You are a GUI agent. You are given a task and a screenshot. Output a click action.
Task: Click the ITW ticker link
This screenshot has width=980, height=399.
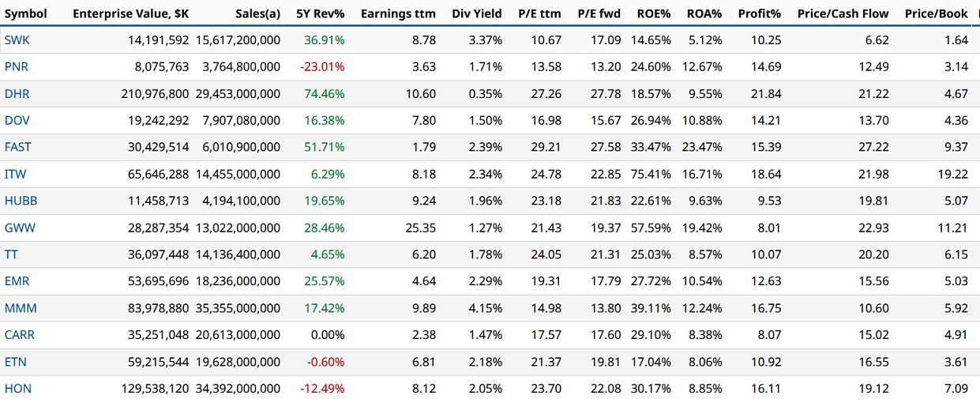click(x=16, y=175)
